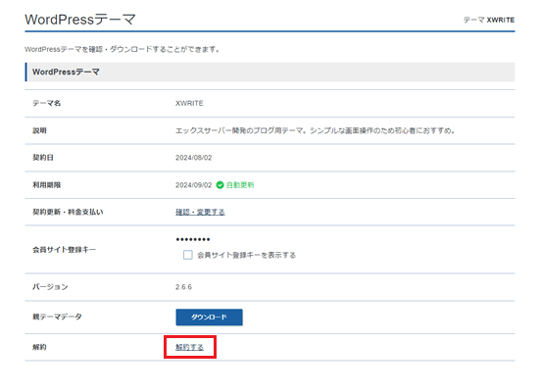
Task: Click the expiry date 2024/09/02
Action: (x=193, y=185)
